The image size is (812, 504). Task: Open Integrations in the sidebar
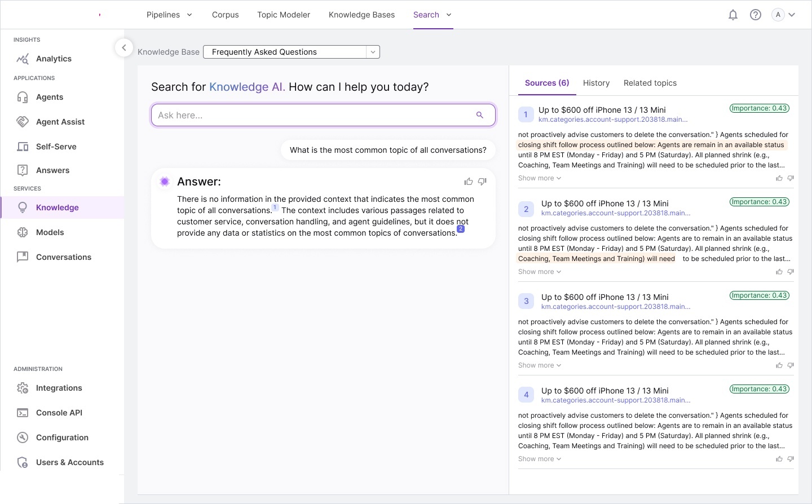coord(59,388)
